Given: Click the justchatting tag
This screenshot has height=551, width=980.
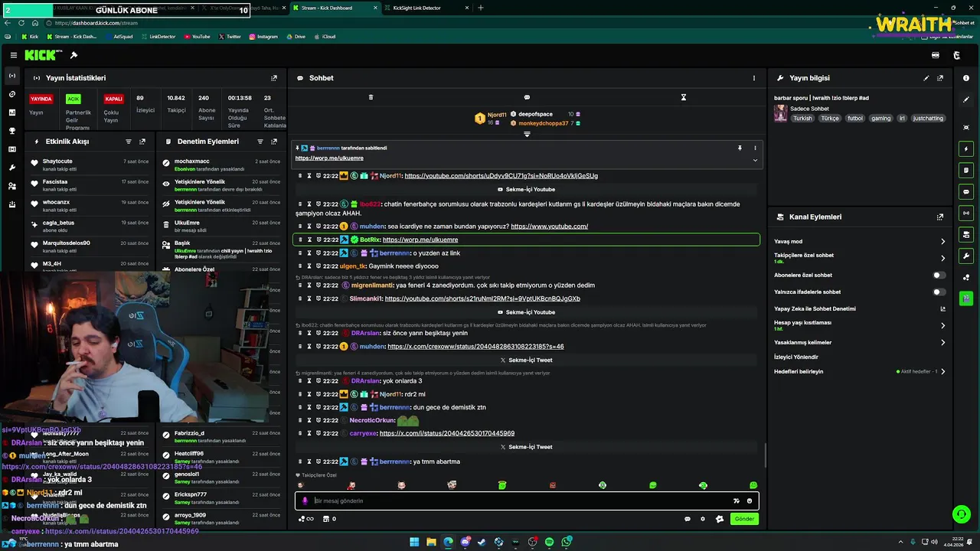Looking at the screenshot, I should pos(929,119).
